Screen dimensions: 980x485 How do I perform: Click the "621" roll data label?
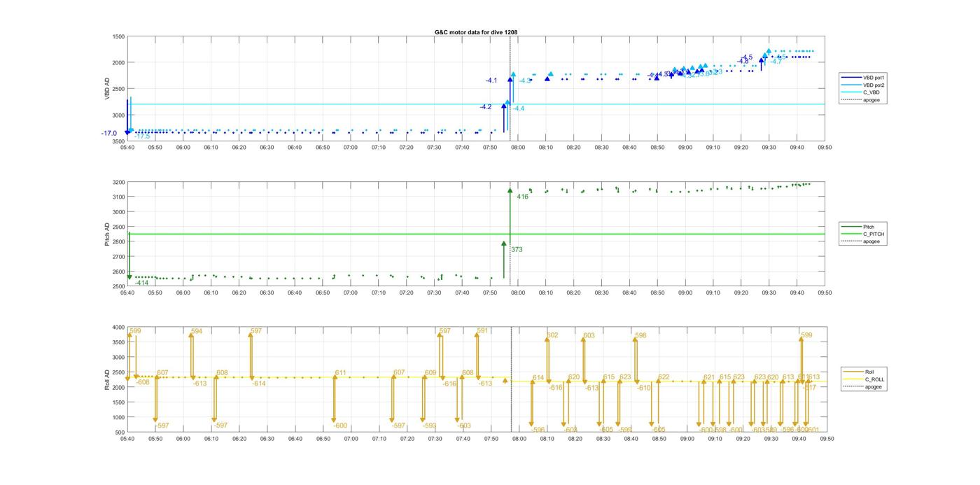click(709, 377)
